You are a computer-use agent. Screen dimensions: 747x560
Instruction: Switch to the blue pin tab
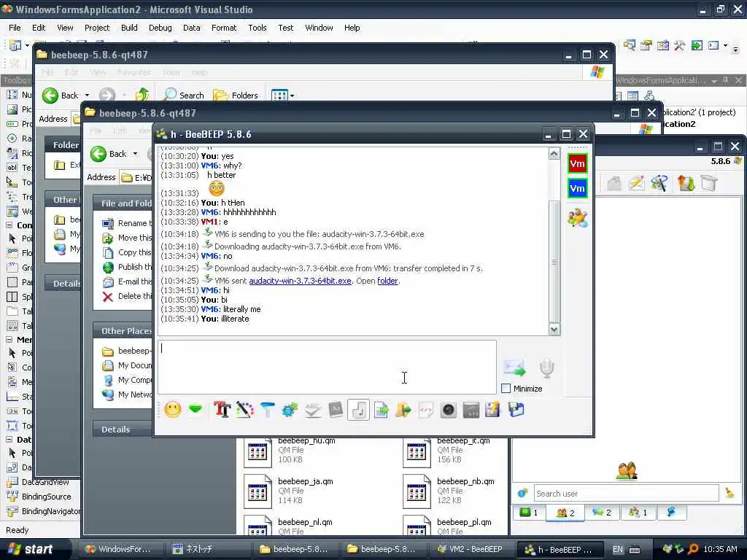coord(672,513)
